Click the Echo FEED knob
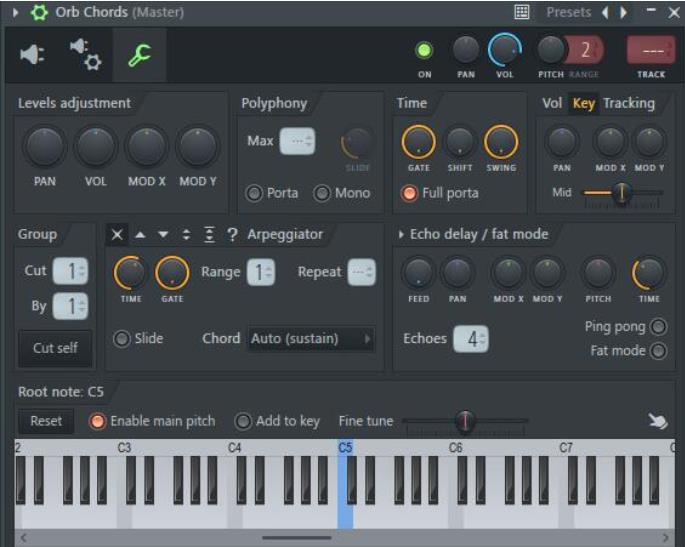Viewport: 685px width, 547px height. click(418, 273)
